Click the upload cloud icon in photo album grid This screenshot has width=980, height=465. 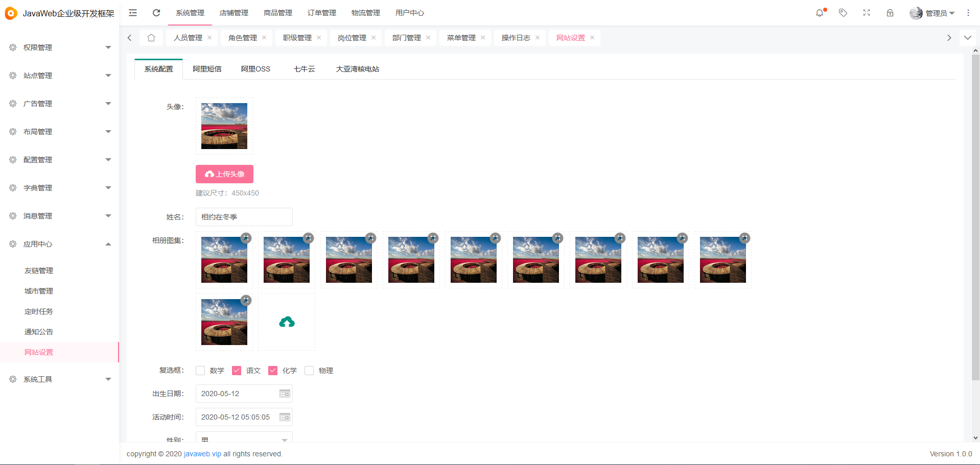(x=286, y=322)
